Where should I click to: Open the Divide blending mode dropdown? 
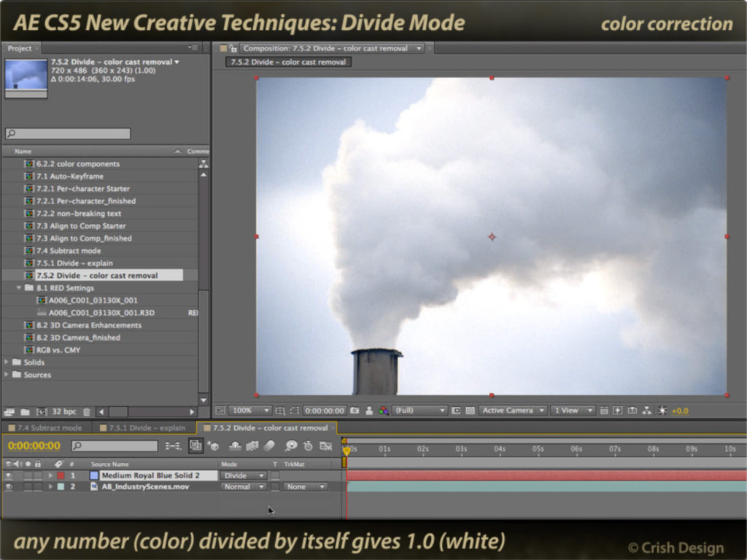pos(243,475)
